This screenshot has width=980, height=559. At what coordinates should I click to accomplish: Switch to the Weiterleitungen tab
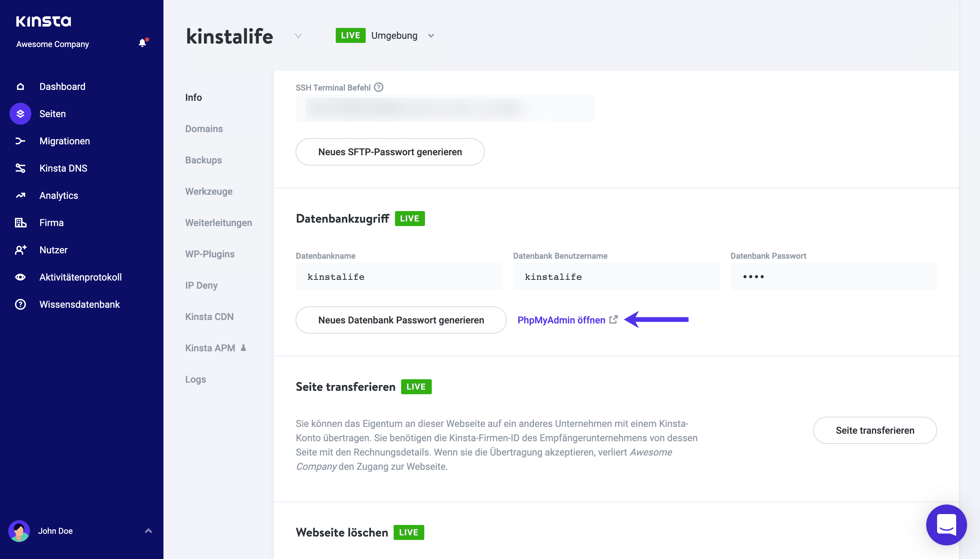[219, 223]
